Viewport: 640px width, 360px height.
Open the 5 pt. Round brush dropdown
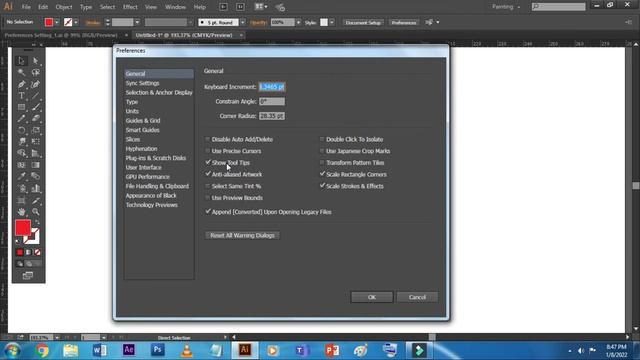pos(243,22)
